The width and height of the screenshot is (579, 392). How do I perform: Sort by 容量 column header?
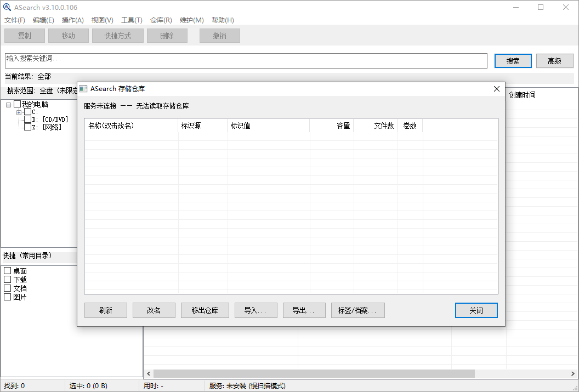click(332, 126)
